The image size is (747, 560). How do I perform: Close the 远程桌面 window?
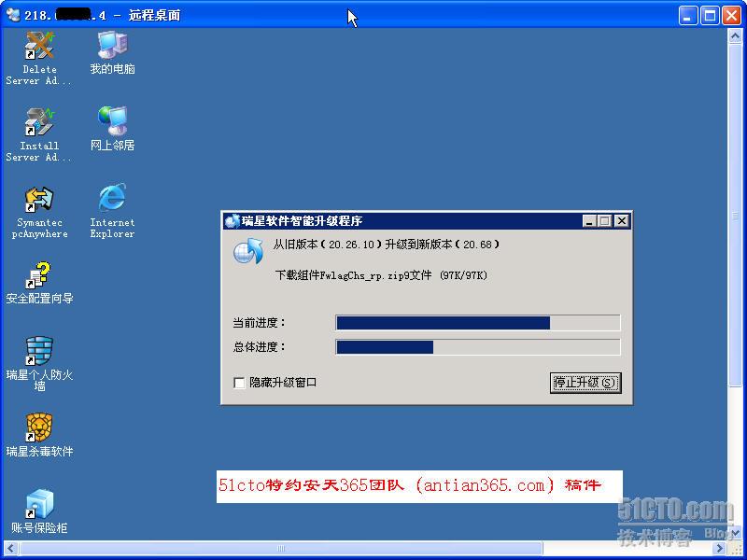coord(731,16)
